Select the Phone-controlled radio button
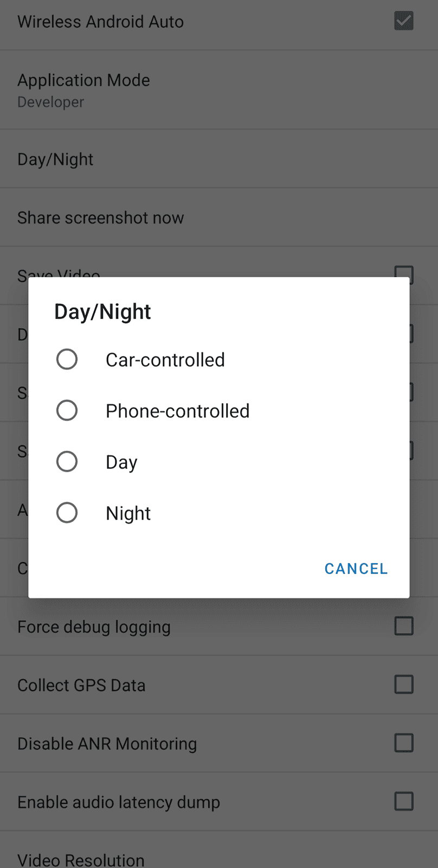The width and height of the screenshot is (438, 868). (67, 410)
